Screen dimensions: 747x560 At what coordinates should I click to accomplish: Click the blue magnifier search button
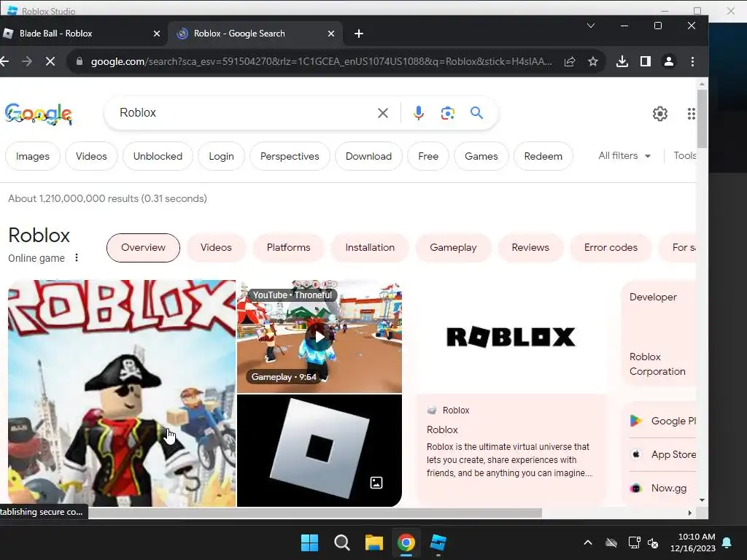tap(476, 113)
